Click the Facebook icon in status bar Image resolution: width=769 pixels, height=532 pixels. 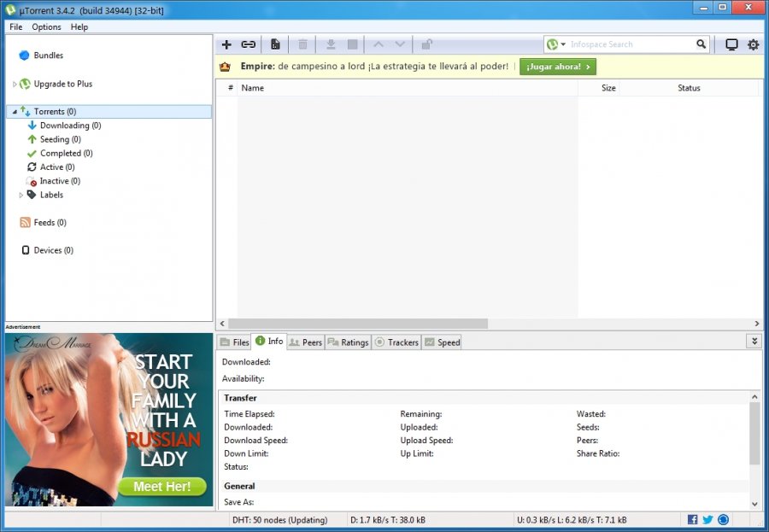coord(692,519)
